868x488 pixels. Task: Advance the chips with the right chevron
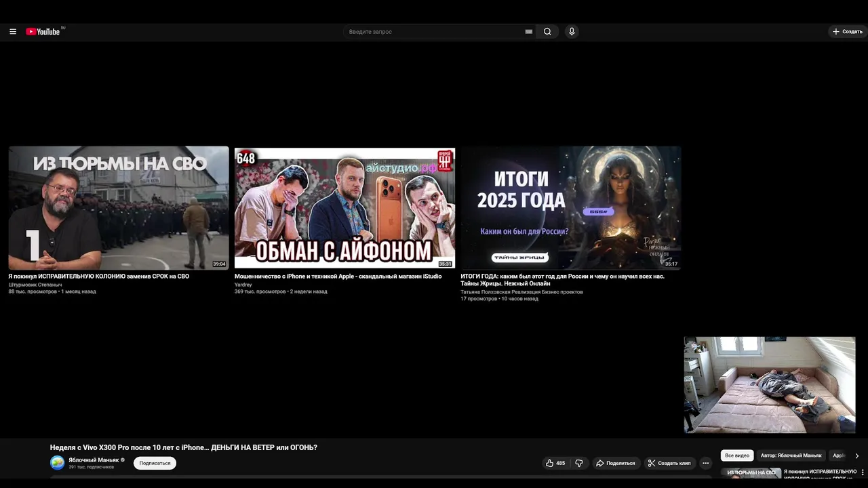coord(856,456)
